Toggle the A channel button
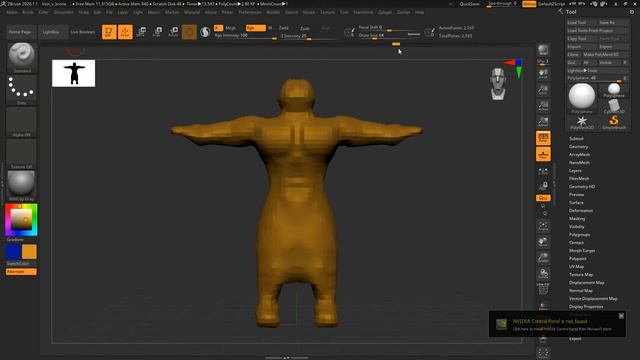The width and height of the screenshot is (640, 360). coord(218,28)
